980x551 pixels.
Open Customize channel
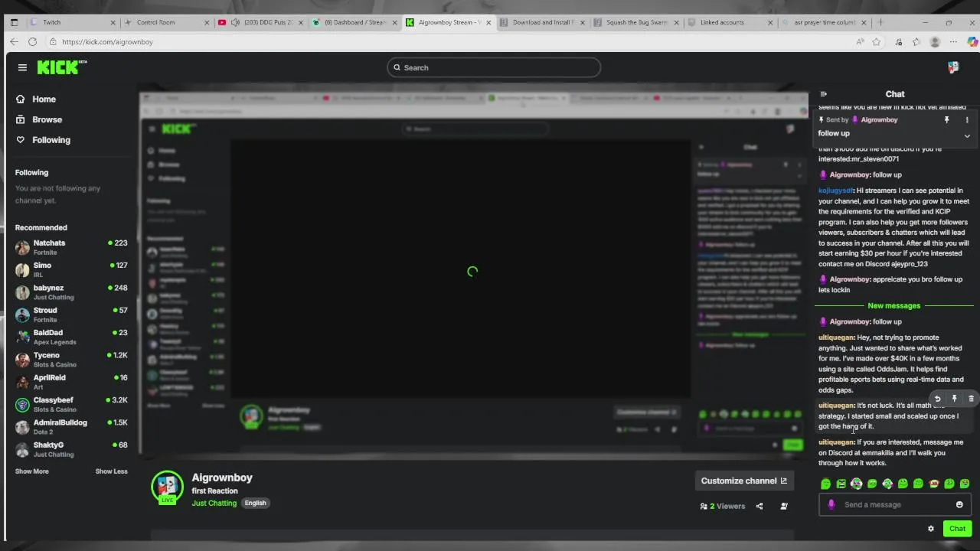click(x=743, y=481)
